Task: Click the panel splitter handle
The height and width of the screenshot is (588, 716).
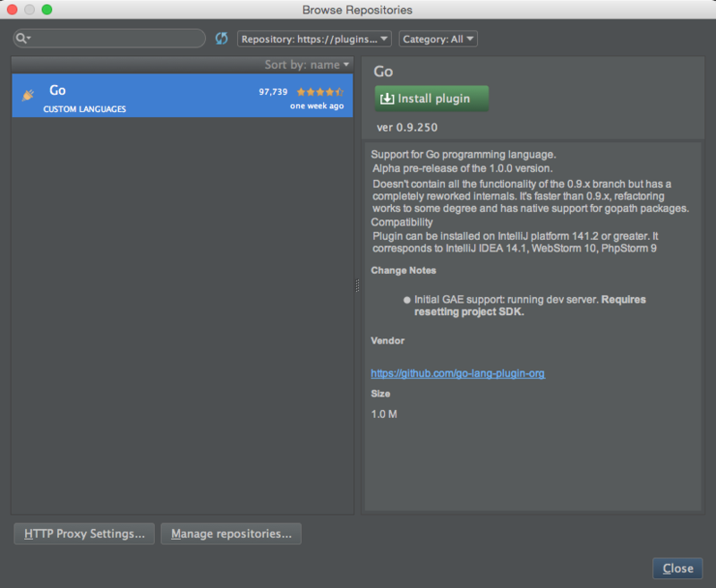Action: pos(357,285)
